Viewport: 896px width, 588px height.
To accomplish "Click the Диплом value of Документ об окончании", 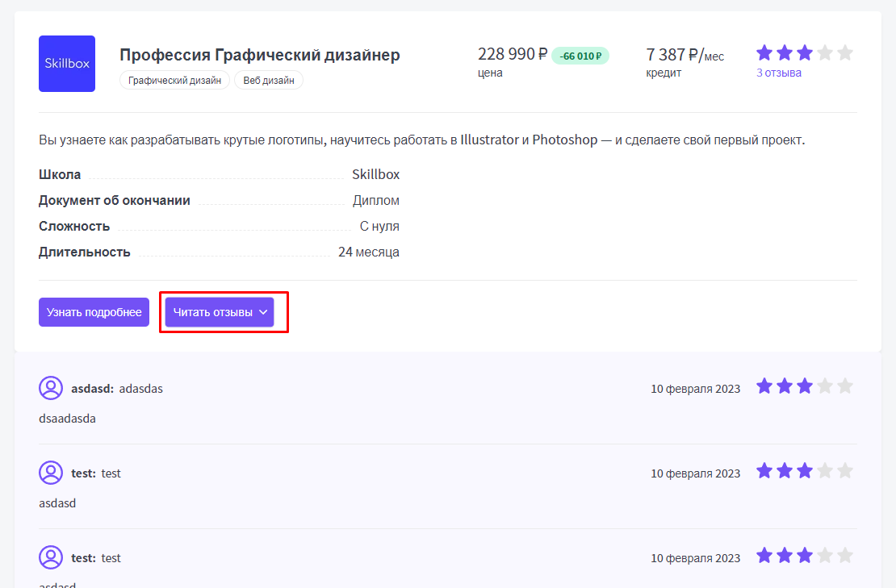I will 376,200.
